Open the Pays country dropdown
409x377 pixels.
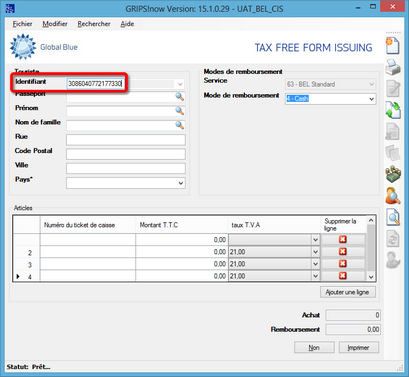181,183
